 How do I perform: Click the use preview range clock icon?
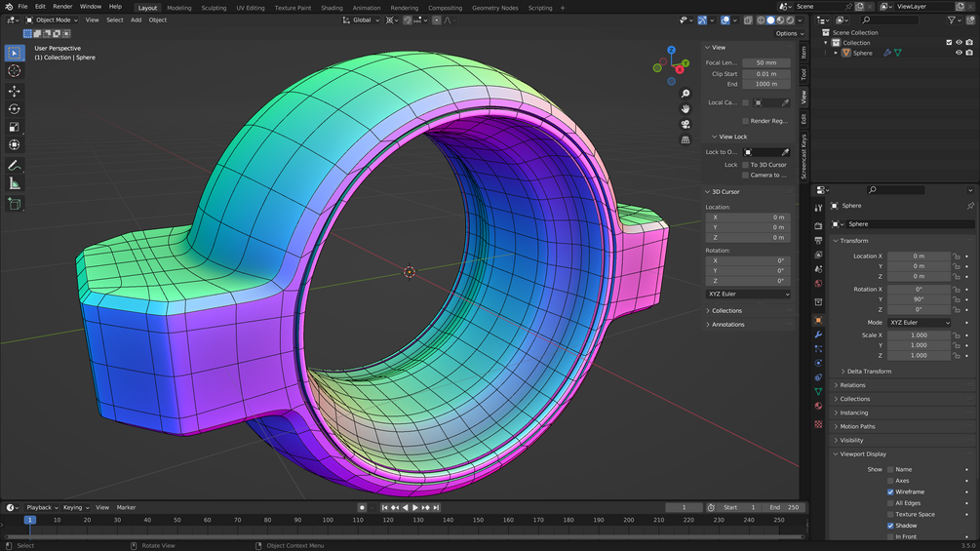click(711, 507)
